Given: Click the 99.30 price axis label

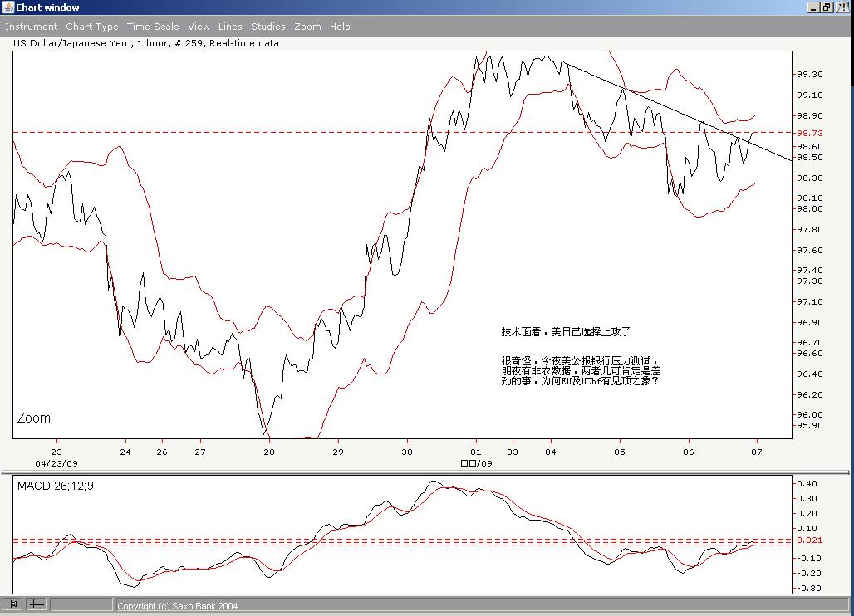Looking at the screenshot, I should (810, 74).
